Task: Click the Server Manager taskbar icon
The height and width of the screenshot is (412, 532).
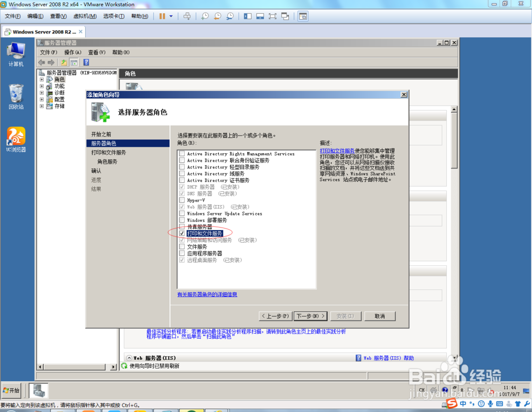Action: coord(38,391)
